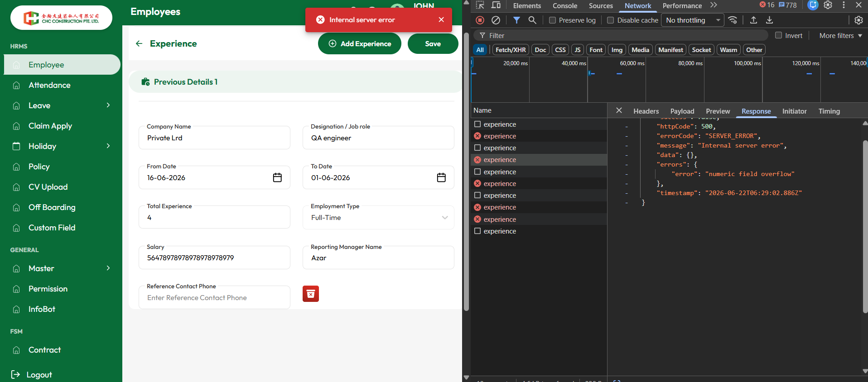Viewport: 868px width, 382px height.
Task: Open the Network panel settings gear
Action: [858, 20]
